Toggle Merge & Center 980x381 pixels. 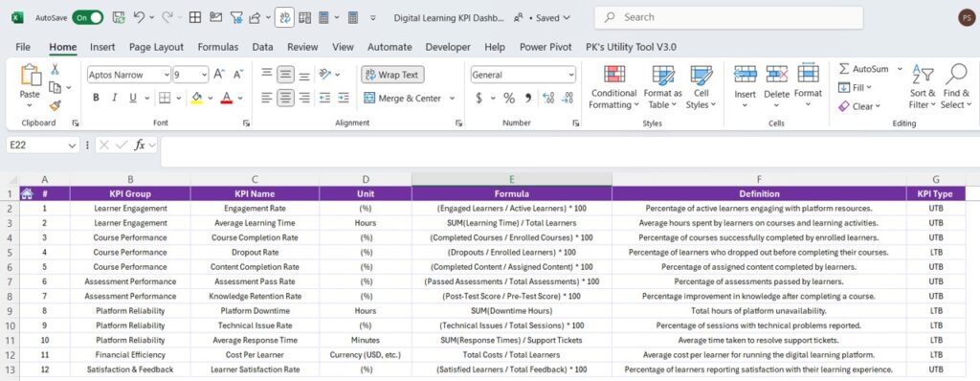click(403, 99)
